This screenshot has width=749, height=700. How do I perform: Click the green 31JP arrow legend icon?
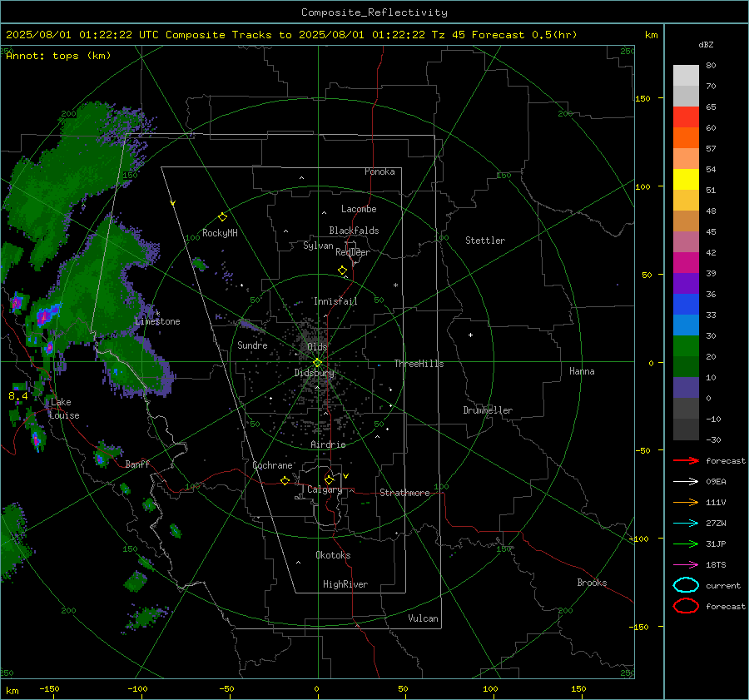point(686,544)
